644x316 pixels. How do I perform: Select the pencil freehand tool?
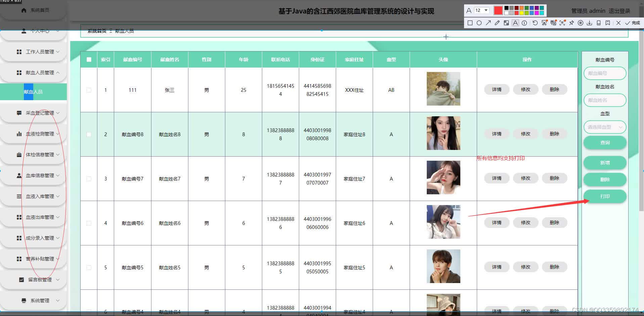[x=497, y=23]
